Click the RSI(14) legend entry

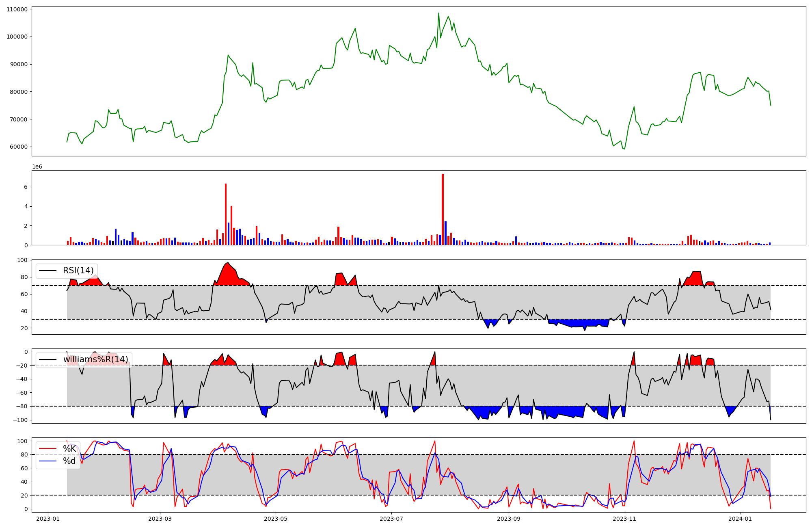click(78, 270)
